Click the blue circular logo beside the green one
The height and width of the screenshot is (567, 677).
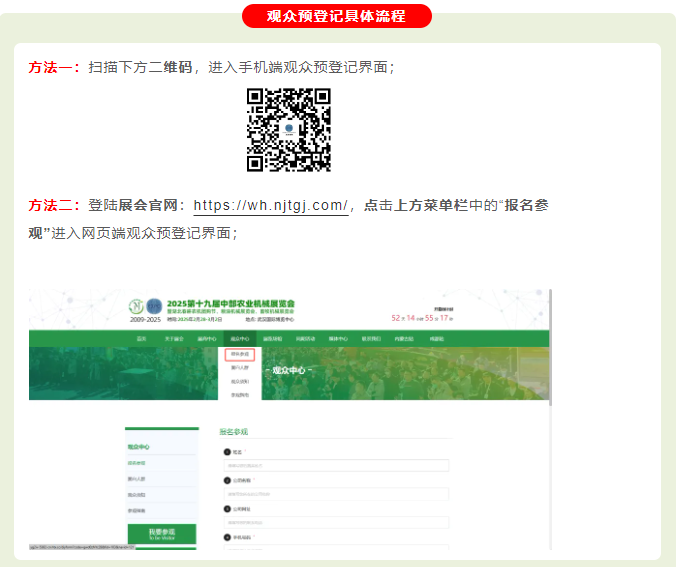click(154, 306)
